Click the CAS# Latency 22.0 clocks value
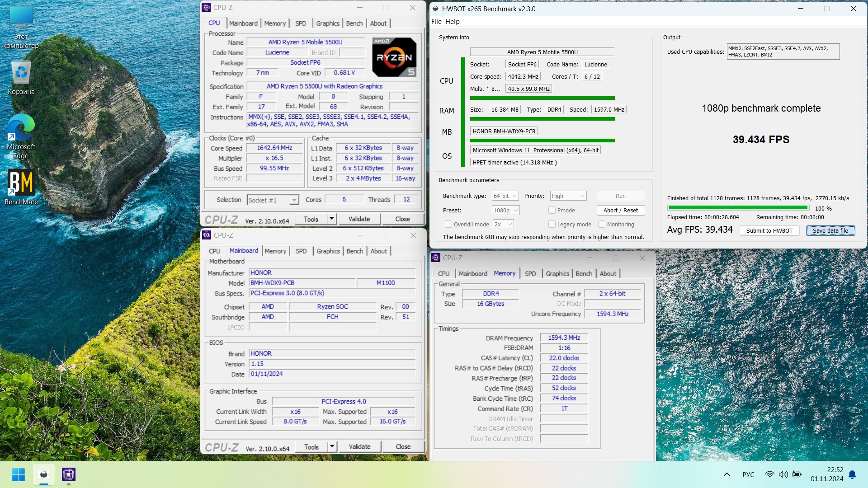Screen dimensions: 868x488 (x=564, y=358)
